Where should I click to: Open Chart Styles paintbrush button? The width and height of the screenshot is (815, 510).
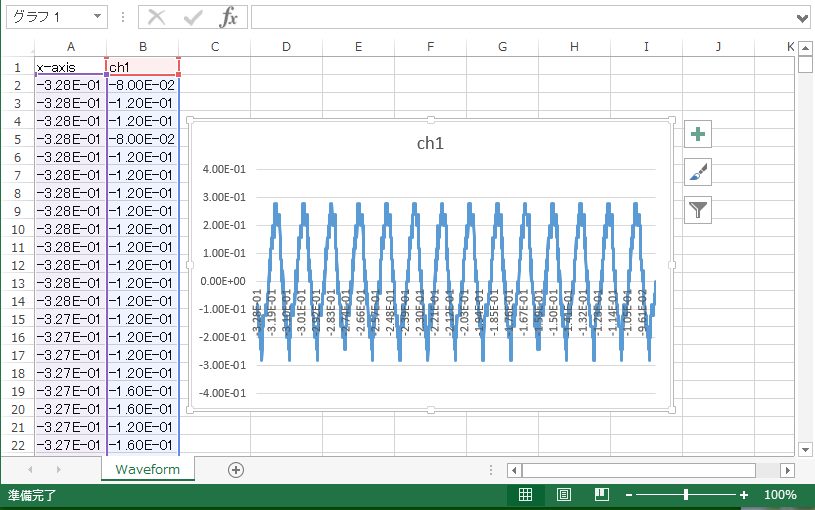point(698,172)
